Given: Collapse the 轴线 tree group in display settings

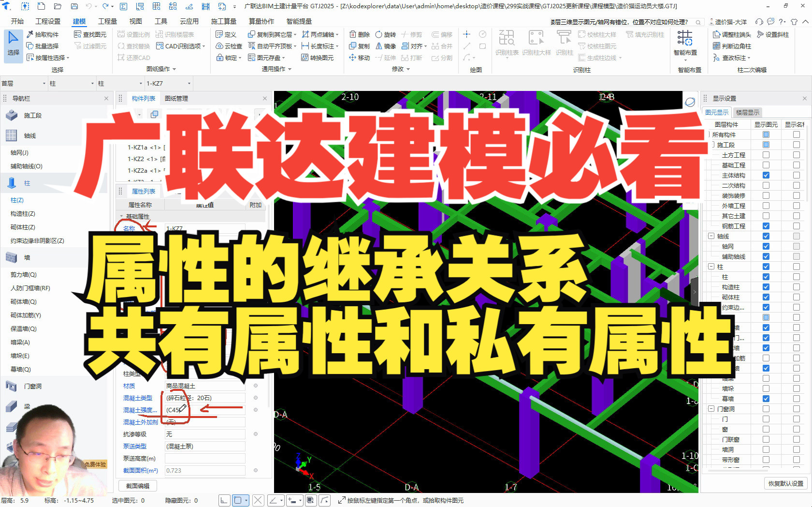Looking at the screenshot, I should click(711, 236).
